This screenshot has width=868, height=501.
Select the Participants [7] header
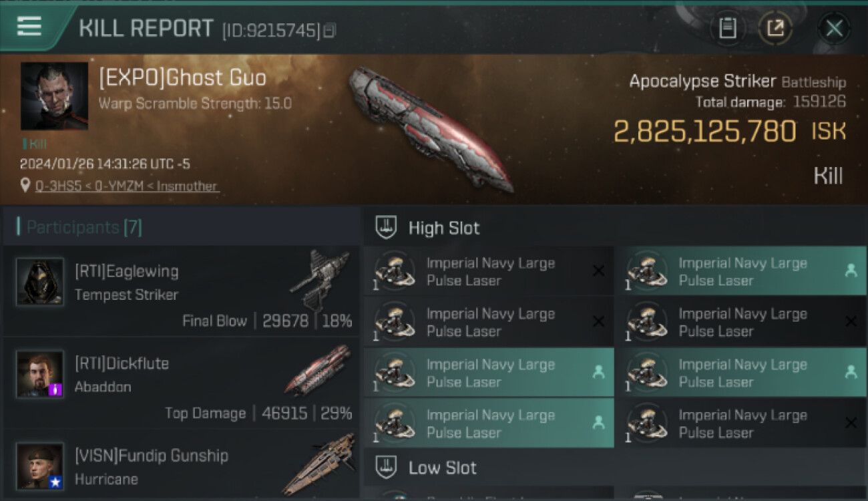pos(84,227)
